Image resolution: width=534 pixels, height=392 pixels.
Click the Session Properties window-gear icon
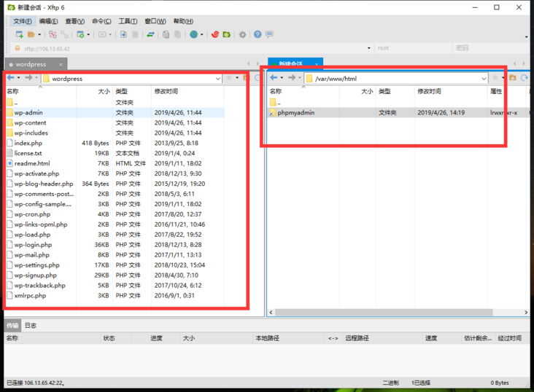point(80,34)
